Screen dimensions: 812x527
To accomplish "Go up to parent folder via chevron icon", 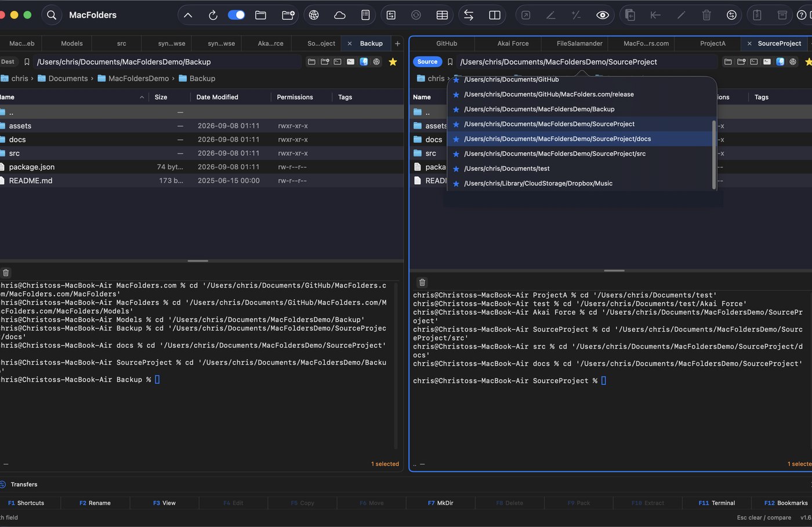I will coord(188,15).
